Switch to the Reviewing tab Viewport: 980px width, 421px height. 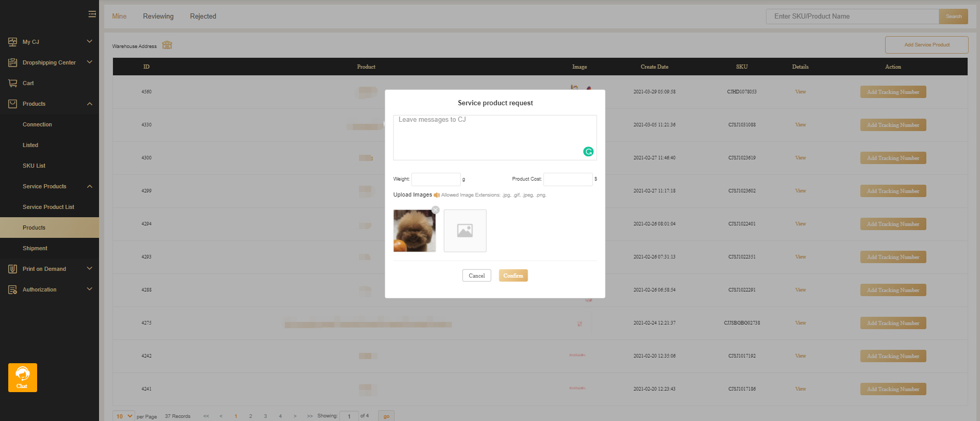click(x=158, y=17)
